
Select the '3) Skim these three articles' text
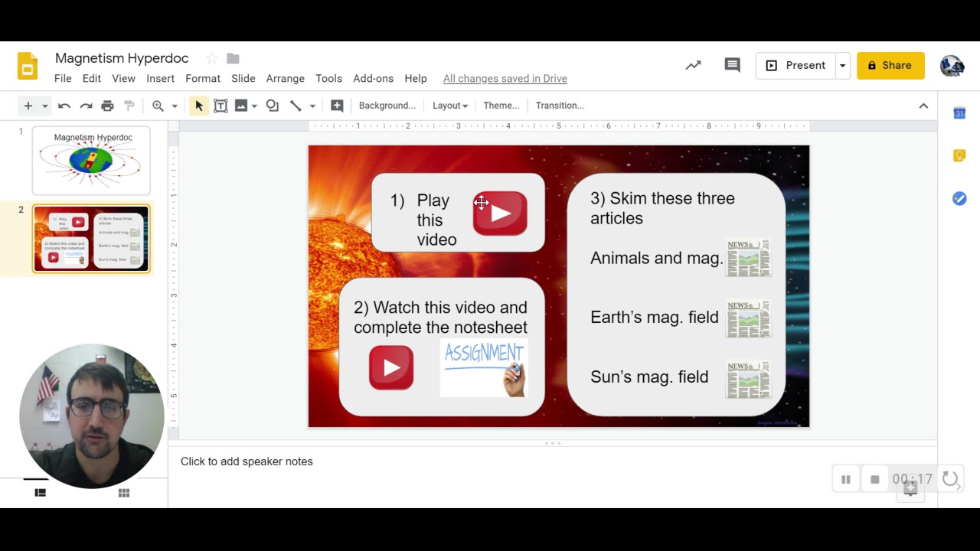tap(662, 208)
